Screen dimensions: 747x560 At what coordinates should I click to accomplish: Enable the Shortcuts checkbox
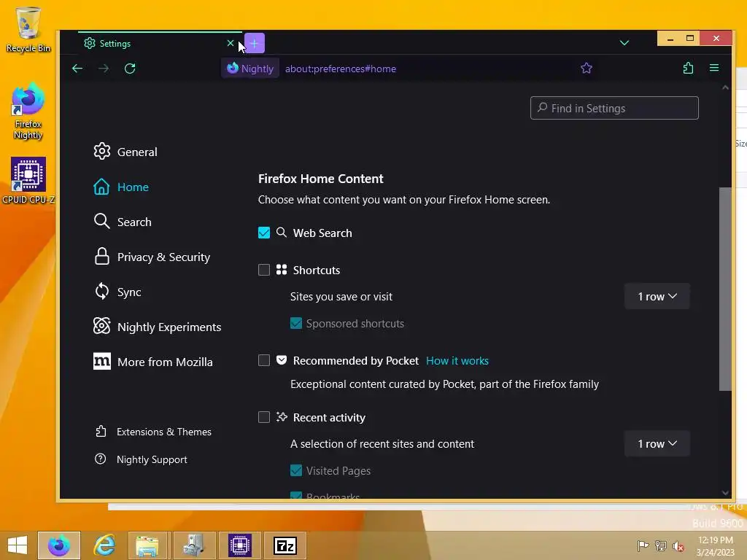tap(264, 270)
